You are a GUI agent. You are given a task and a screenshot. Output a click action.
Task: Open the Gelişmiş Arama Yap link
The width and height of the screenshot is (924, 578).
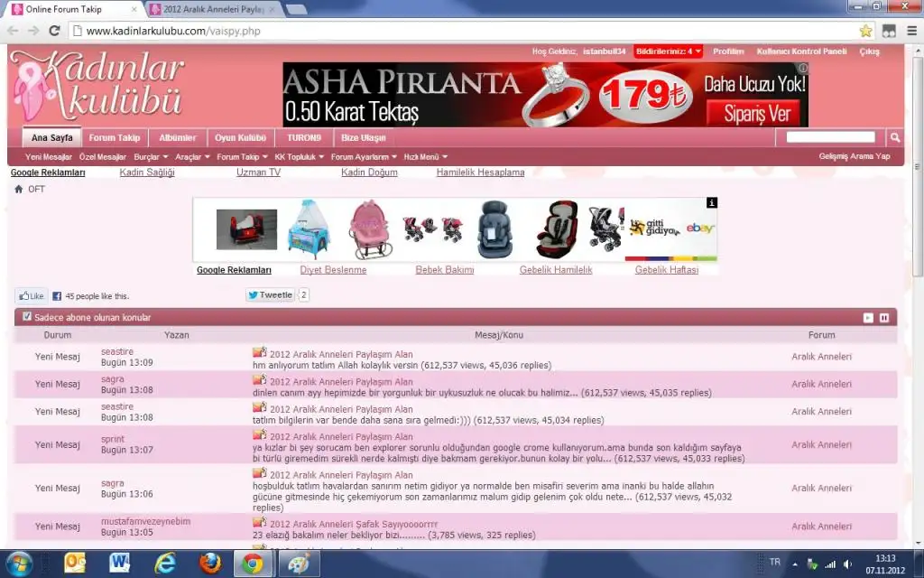(x=855, y=156)
